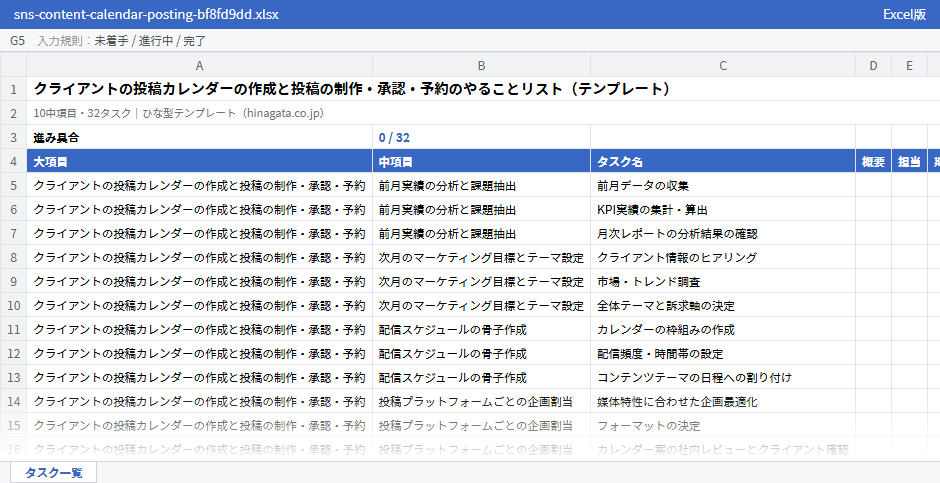Image resolution: width=940 pixels, height=483 pixels.
Task: Select 前月実績の分析と課題抽出 in row 7
Action: [481, 233]
